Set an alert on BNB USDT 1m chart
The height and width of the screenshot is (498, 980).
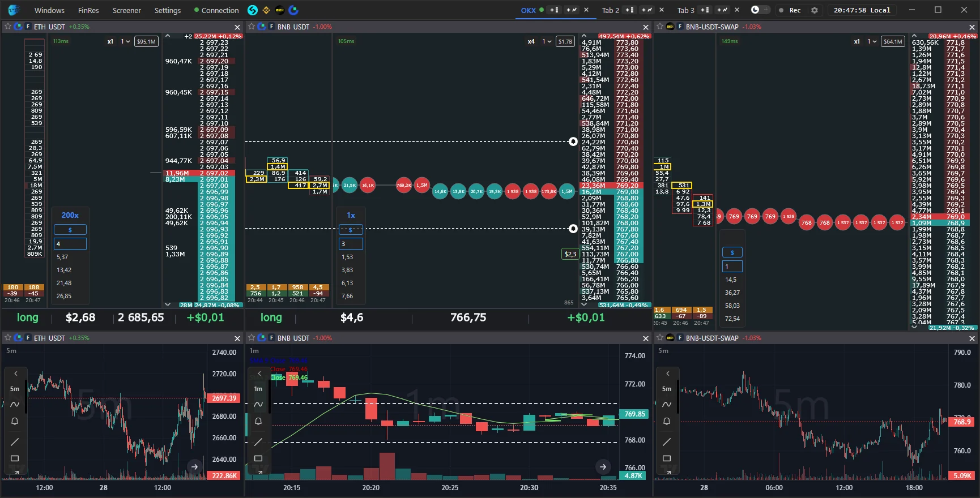(x=258, y=421)
